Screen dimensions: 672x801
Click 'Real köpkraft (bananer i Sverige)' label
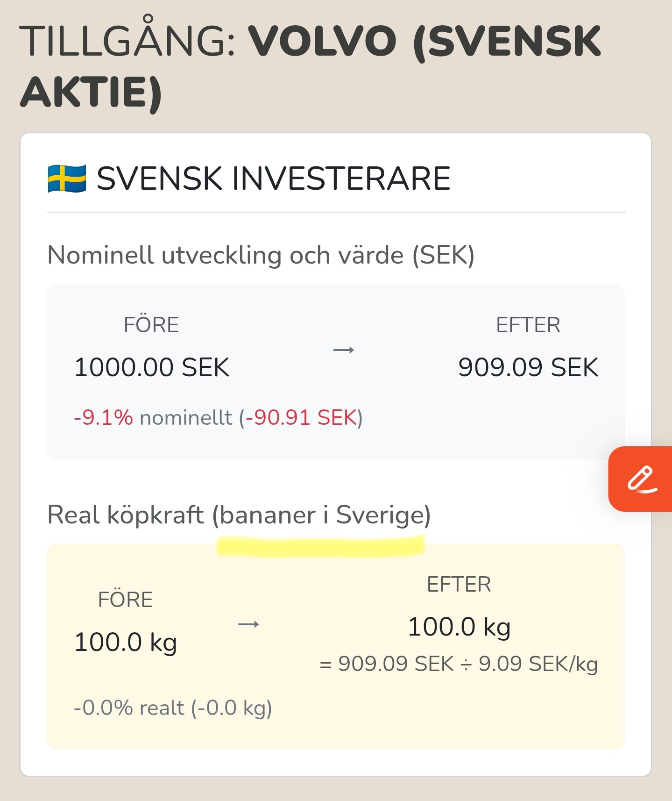pos(239,515)
